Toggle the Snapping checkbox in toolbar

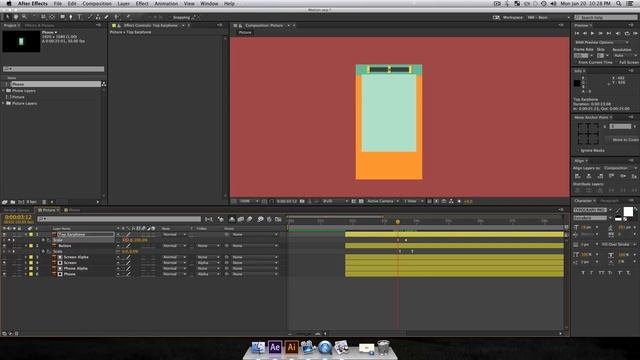pyautogui.click(x=170, y=18)
